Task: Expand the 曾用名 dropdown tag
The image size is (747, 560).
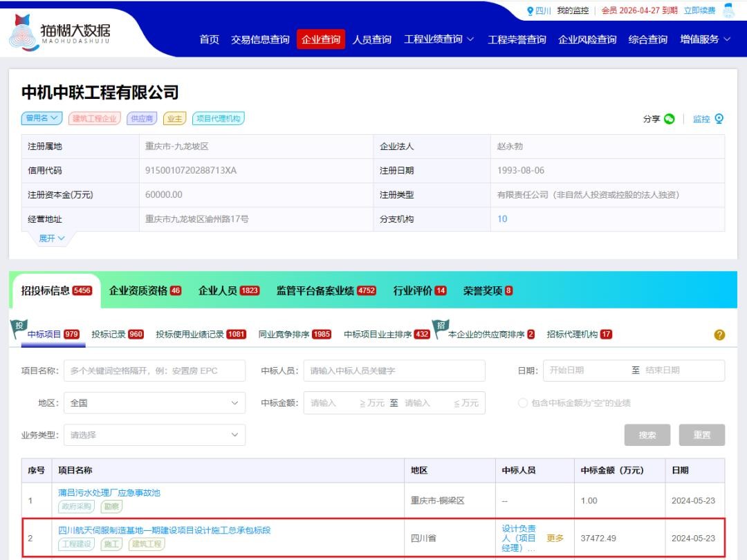Action: click(42, 118)
